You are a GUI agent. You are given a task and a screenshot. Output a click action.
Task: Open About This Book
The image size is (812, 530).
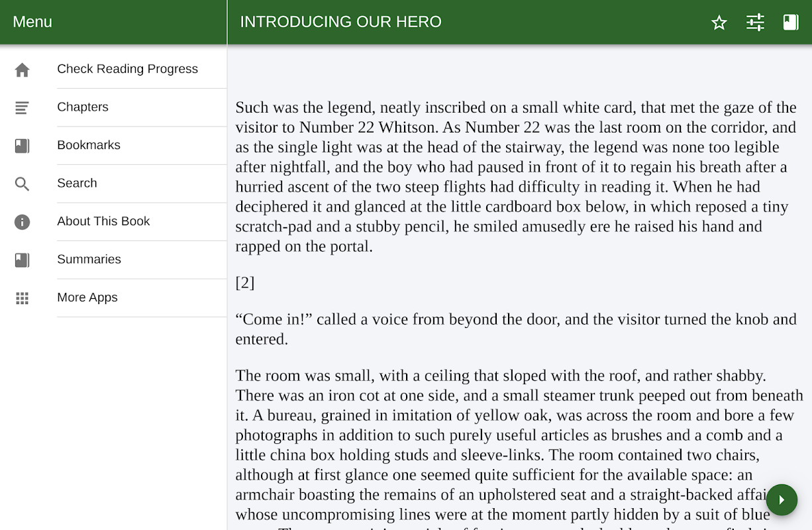tap(103, 221)
